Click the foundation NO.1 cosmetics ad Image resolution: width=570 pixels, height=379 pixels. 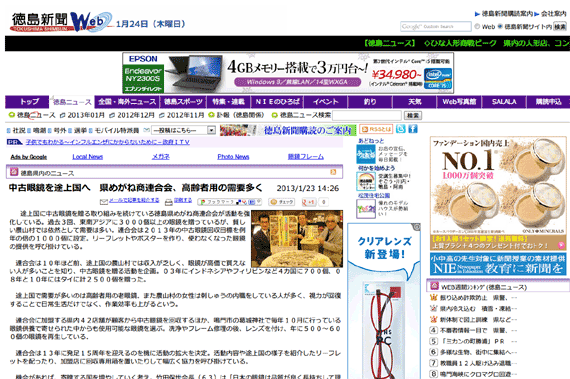pos(498,193)
